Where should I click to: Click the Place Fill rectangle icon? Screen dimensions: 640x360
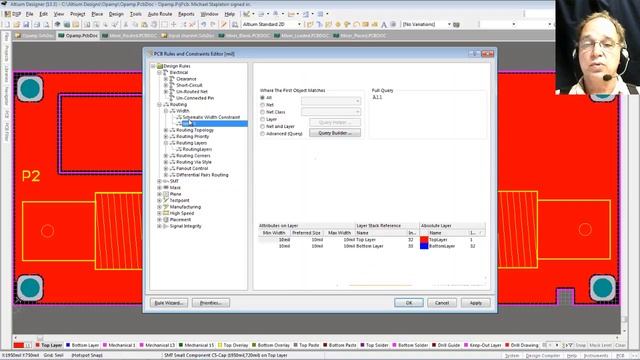(x=365, y=24)
